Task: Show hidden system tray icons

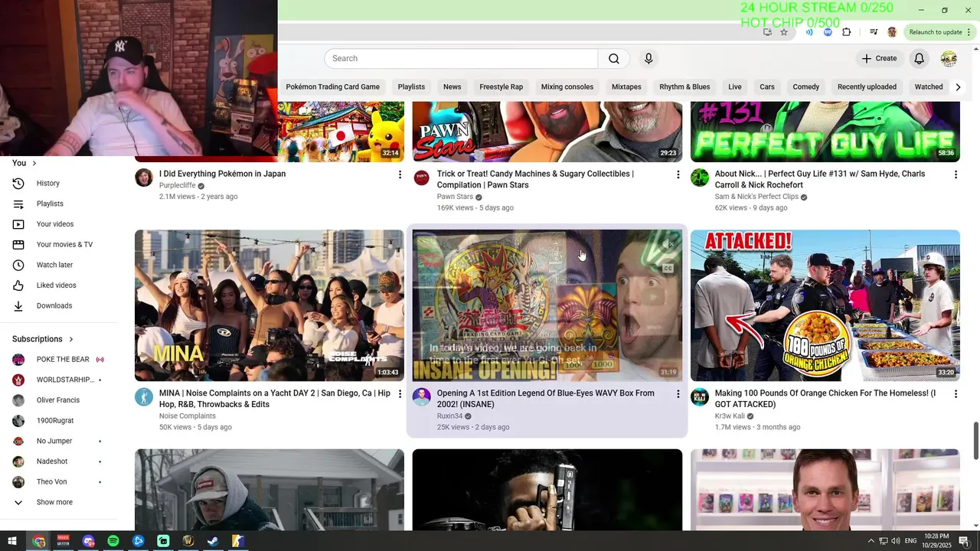Action: point(871,541)
